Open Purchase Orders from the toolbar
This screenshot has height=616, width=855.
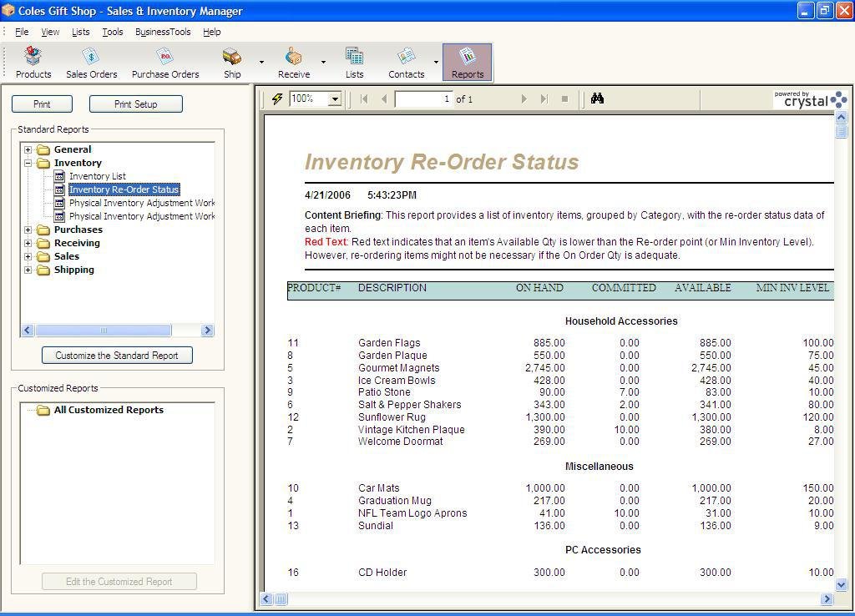165,63
